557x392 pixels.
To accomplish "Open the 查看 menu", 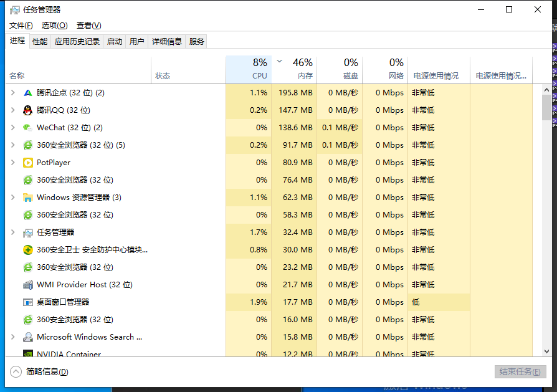I will (x=88, y=26).
